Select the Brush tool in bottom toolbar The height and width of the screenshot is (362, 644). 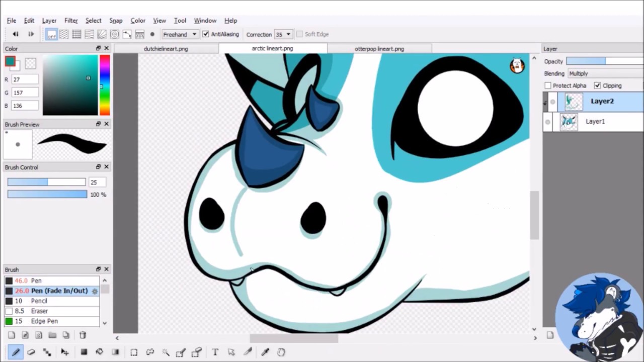pyautogui.click(x=16, y=352)
